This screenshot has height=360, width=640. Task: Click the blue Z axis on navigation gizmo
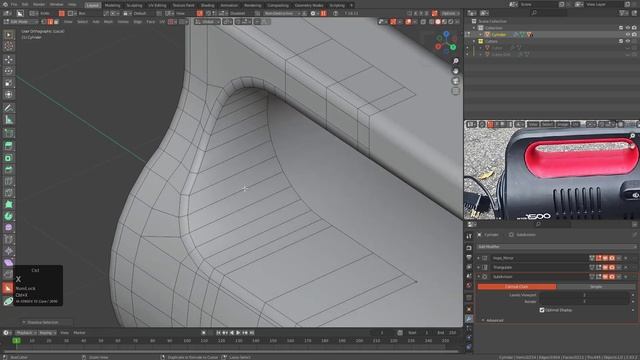point(446,34)
